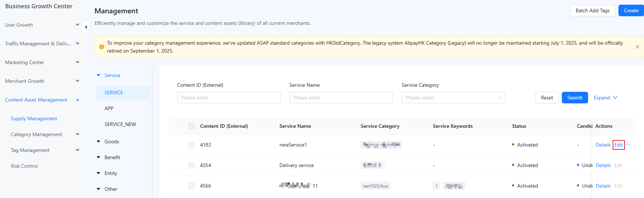
Task: Select the header select-all checkbox
Action: (x=191, y=126)
